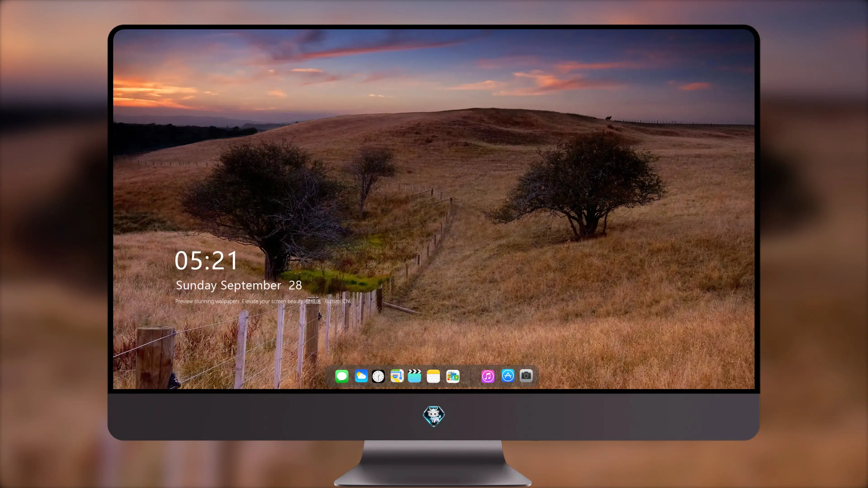Click the dragon mascot logo below the screen
Screen dimensions: 868x488
click(x=434, y=416)
